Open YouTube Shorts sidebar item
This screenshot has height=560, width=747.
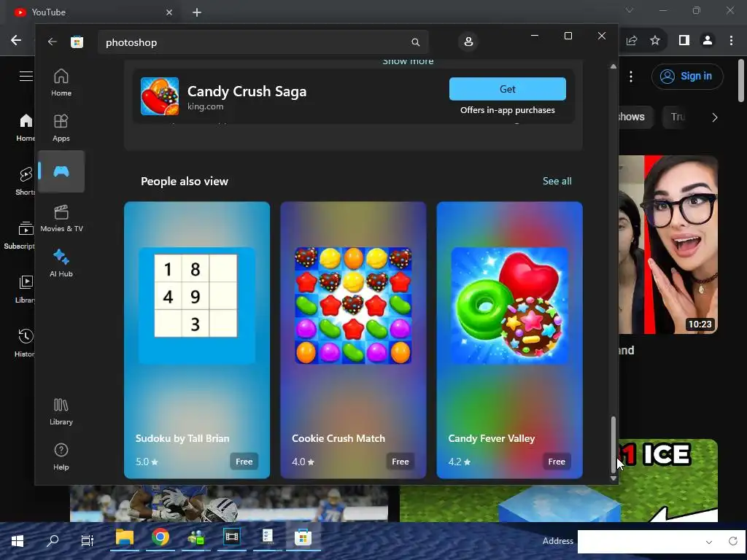click(x=26, y=182)
